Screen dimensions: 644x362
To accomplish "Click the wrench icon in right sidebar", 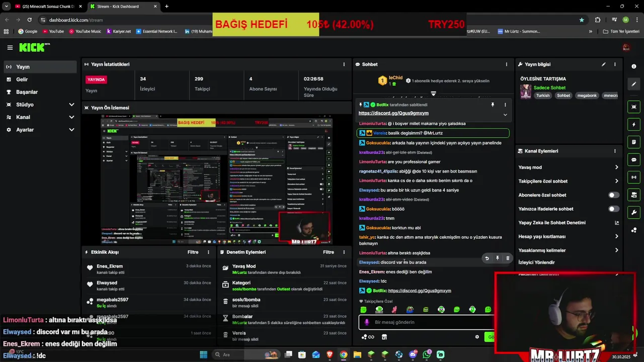I will [634, 212].
